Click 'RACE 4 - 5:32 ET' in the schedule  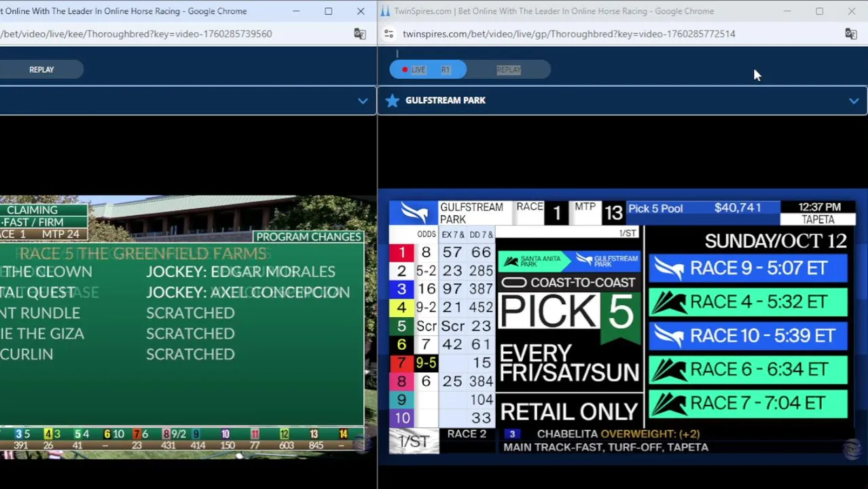click(748, 302)
